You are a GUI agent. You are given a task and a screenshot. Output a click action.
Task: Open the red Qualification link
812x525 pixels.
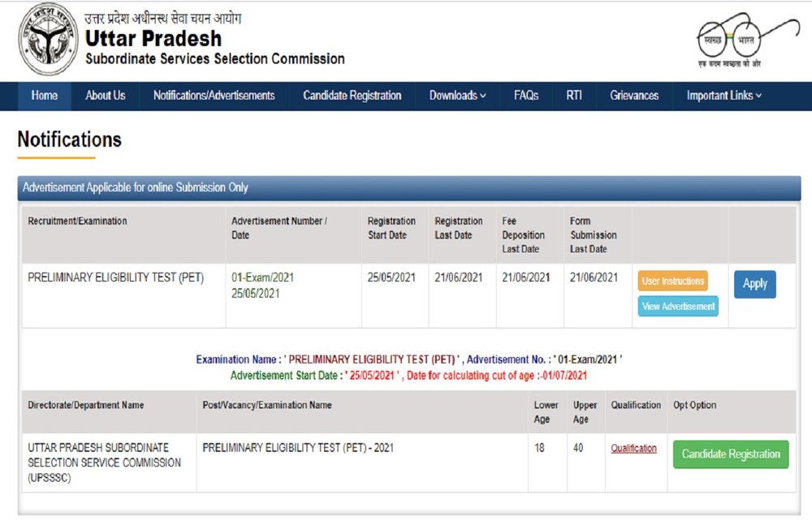(633, 448)
